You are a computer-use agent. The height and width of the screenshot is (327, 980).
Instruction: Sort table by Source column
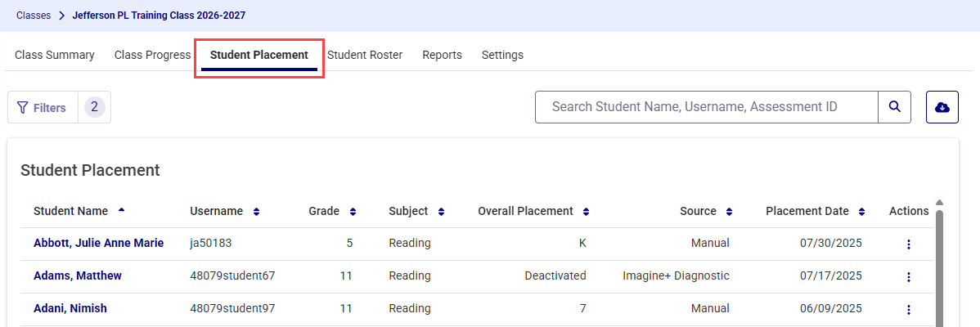coord(730,212)
